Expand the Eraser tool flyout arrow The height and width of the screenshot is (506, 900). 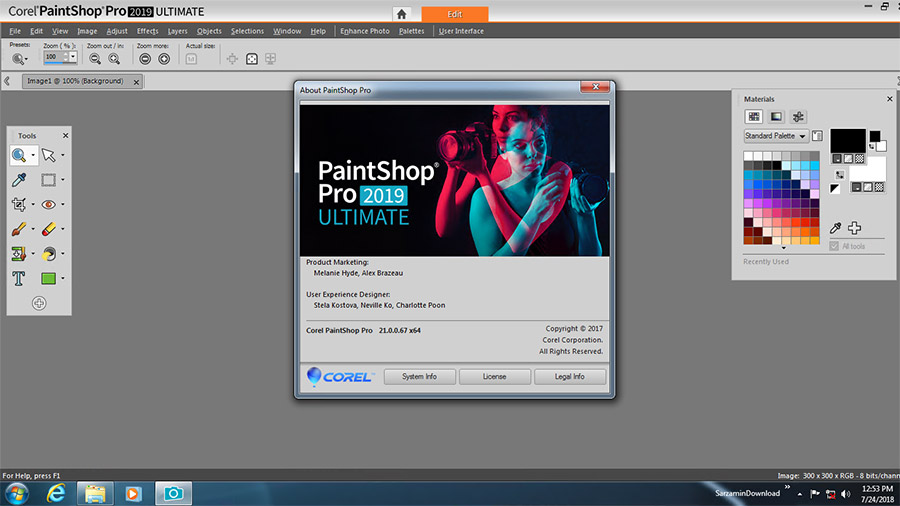click(x=63, y=229)
